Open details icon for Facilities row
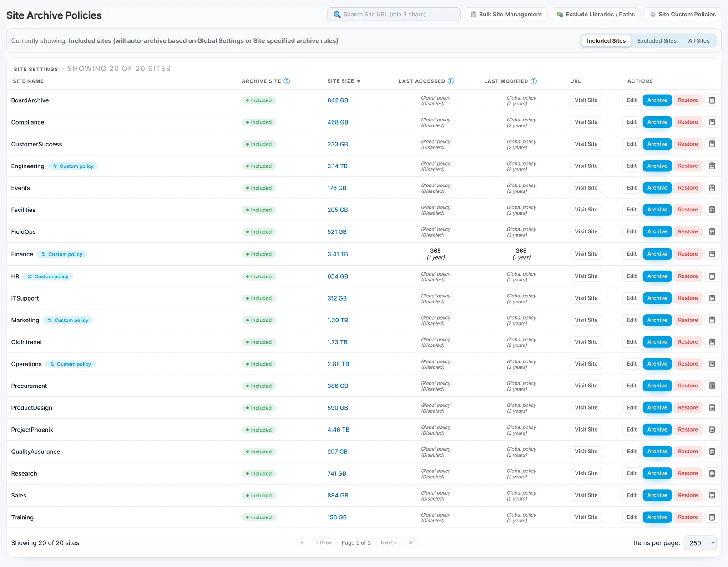This screenshot has height=567, width=728. [x=712, y=210]
